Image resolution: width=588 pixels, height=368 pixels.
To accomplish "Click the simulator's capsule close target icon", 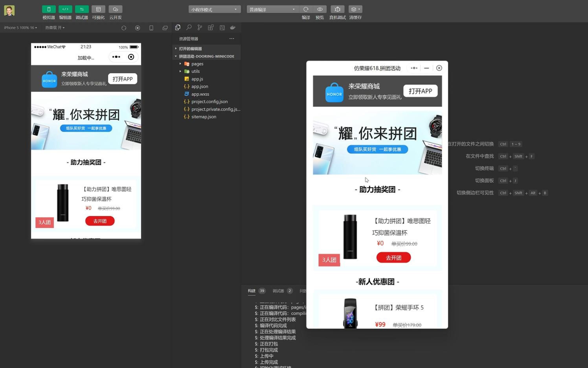I will pyautogui.click(x=131, y=57).
